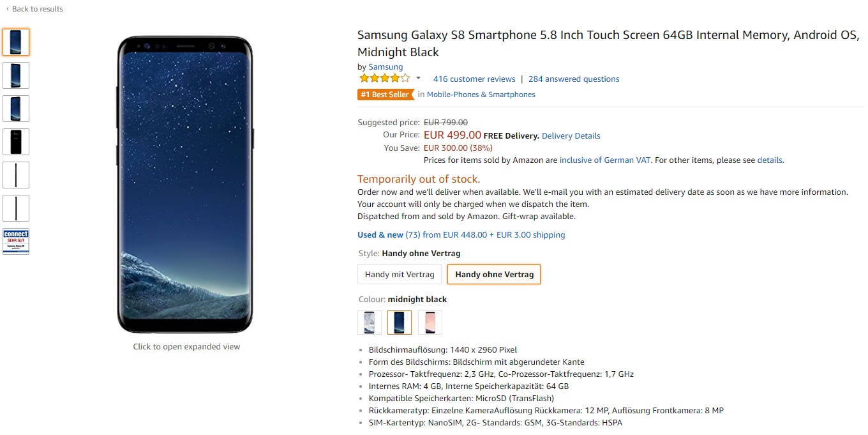Open the Mobile-Phones & Smartphones category link
The height and width of the screenshot is (435, 868).
(481, 95)
